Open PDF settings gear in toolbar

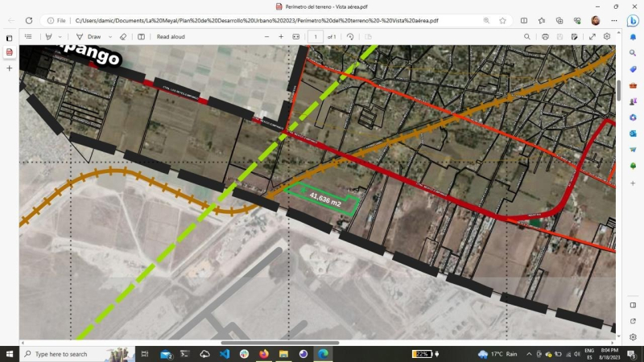click(x=607, y=36)
